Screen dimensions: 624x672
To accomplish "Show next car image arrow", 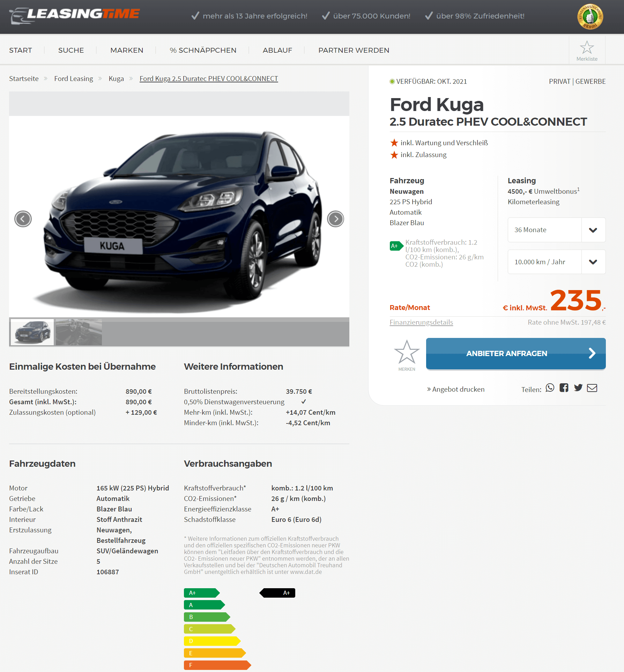I will click(336, 219).
